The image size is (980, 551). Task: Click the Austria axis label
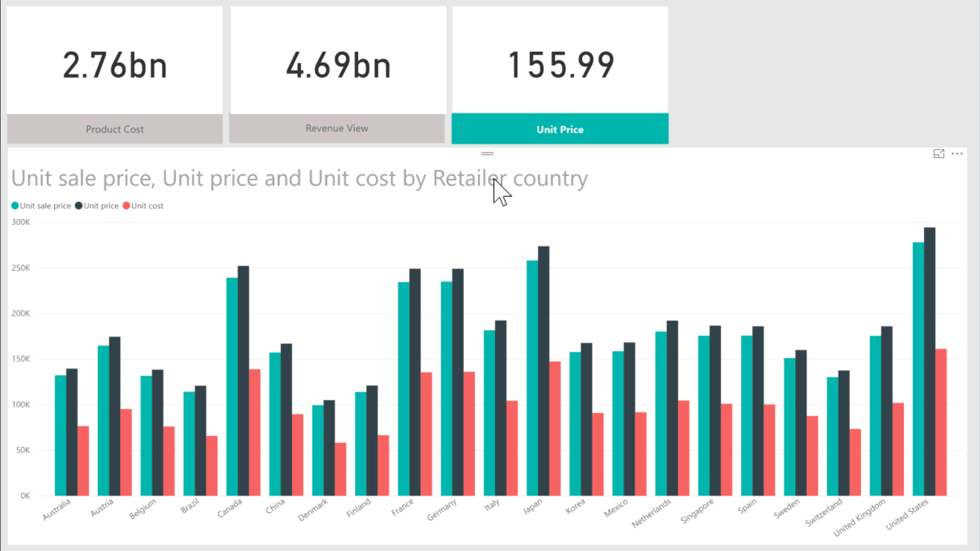click(102, 508)
